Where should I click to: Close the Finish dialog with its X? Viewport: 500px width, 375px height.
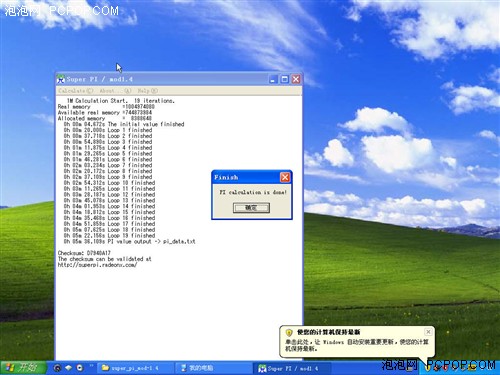coord(285,177)
